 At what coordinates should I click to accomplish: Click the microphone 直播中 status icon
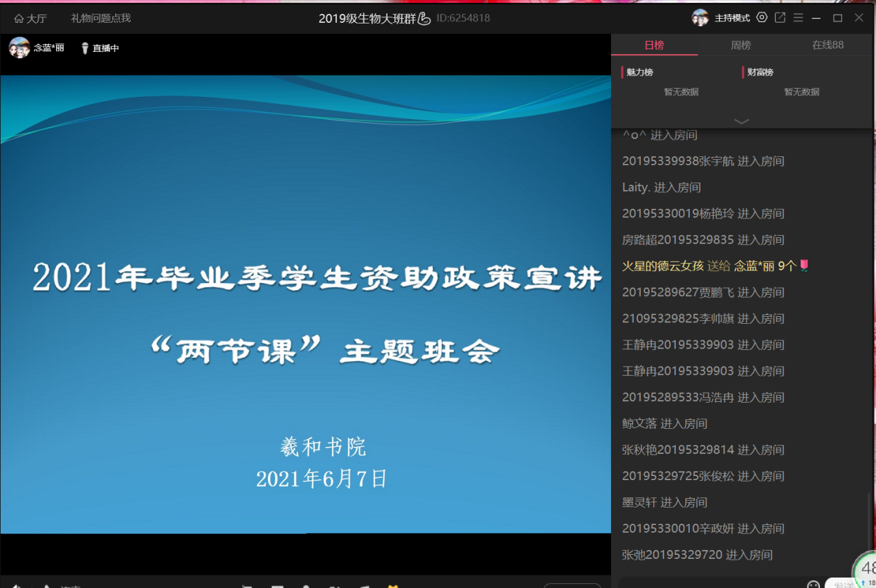(x=85, y=48)
